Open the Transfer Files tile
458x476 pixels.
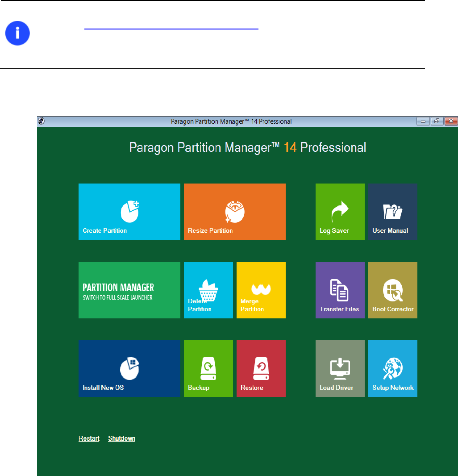[x=340, y=290]
